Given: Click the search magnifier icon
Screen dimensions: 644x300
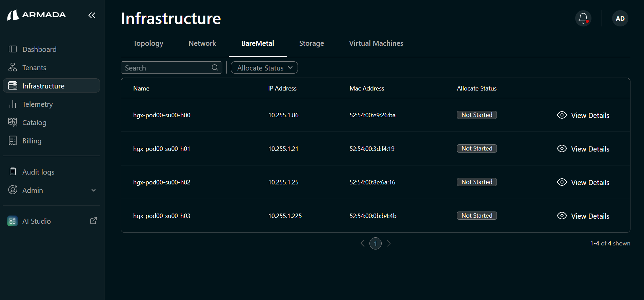Looking at the screenshot, I should (215, 67).
